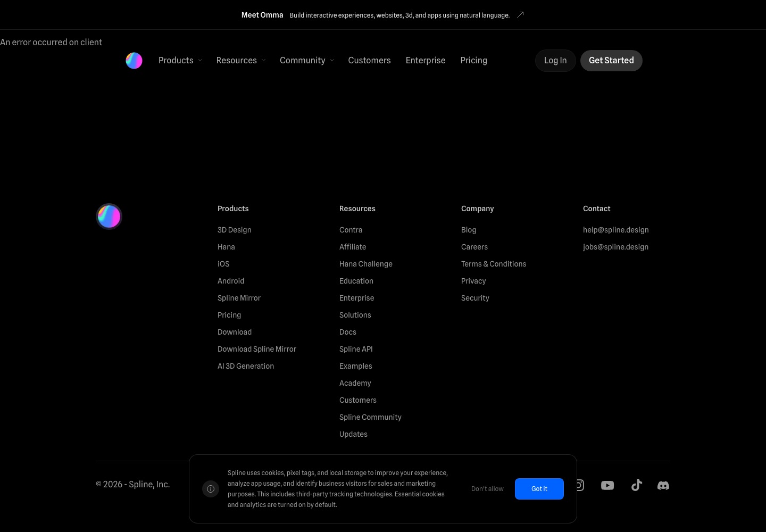766x532 pixels.
Task: Open the Download Spline Mirror link
Action: 257,349
